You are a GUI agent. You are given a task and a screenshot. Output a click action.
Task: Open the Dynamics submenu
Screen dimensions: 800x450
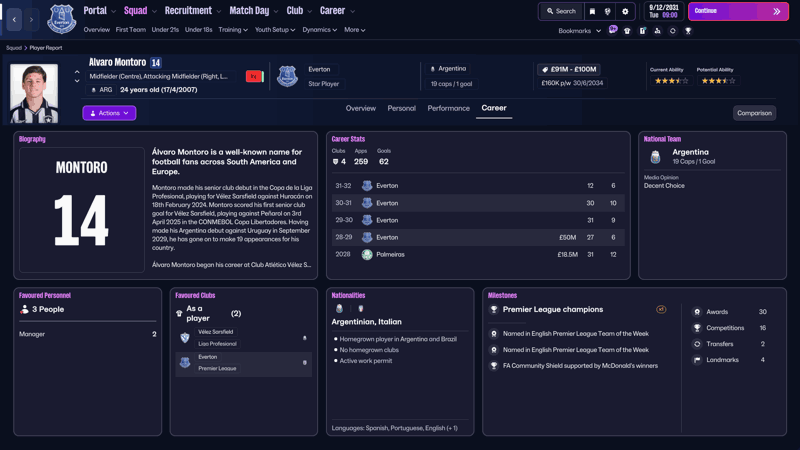pyautogui.click(x=319, y=30)
